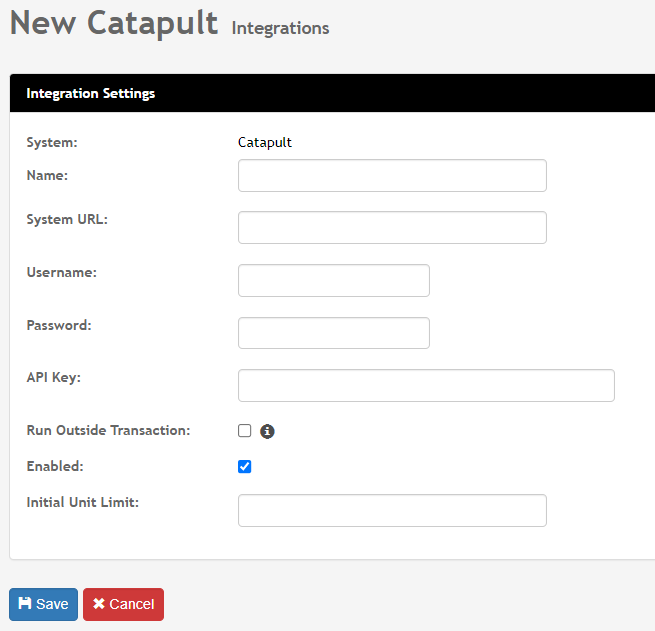
Task: Click the New Catapult page title
Action: point(113,22)
